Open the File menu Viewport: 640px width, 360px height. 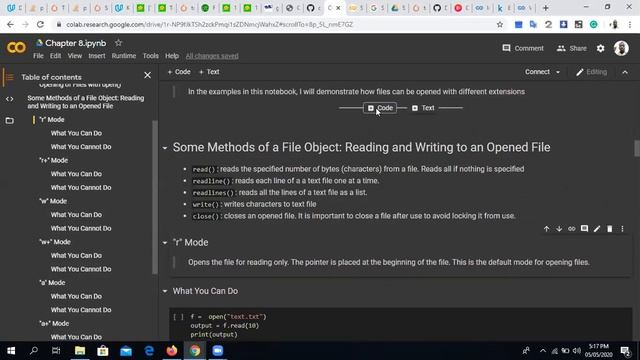point(38,56)
